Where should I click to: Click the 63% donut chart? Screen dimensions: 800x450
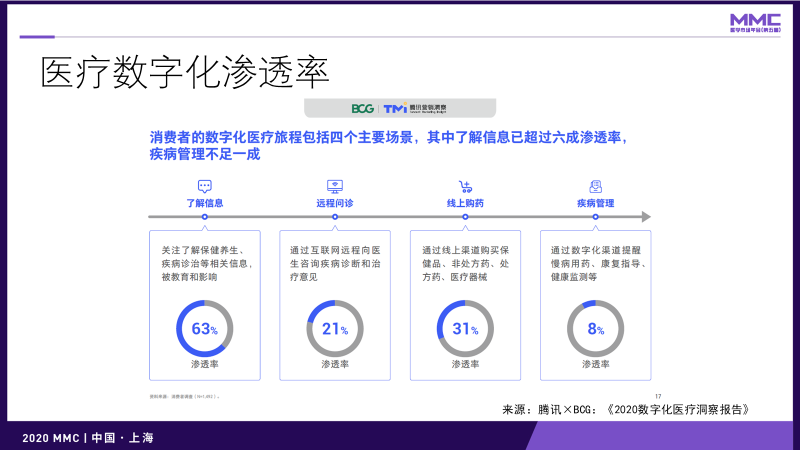pyautogui.click(x=205, y=328)
